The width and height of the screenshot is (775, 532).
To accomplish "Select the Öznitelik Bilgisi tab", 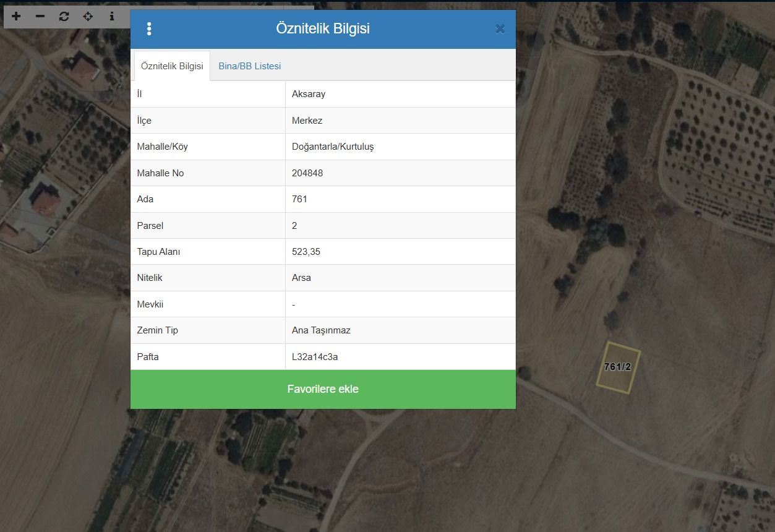I will pos(172,66).
